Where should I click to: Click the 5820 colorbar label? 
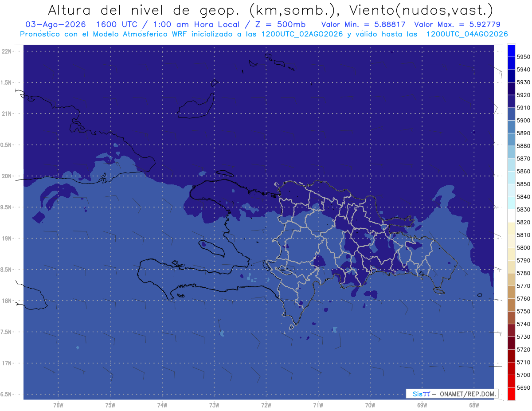[523, 223]
